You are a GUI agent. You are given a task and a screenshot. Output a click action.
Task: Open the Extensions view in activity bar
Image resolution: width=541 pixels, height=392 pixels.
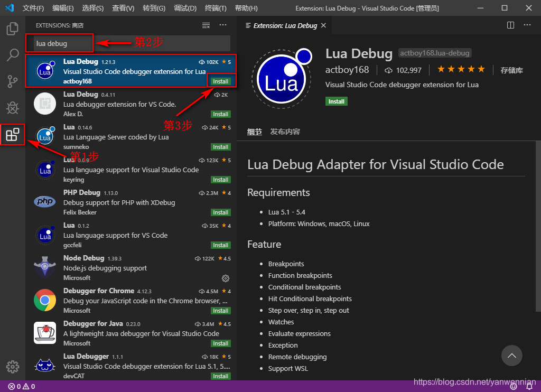point(13,134)
